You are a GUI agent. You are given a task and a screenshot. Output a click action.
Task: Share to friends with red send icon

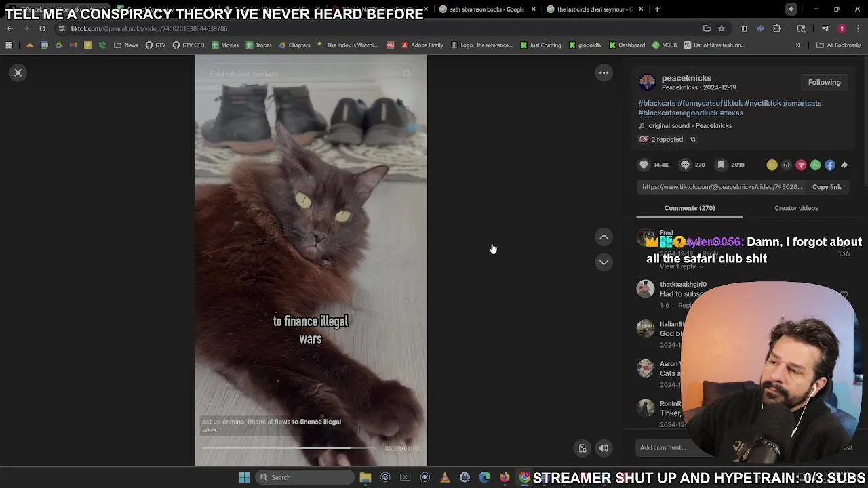801,165
